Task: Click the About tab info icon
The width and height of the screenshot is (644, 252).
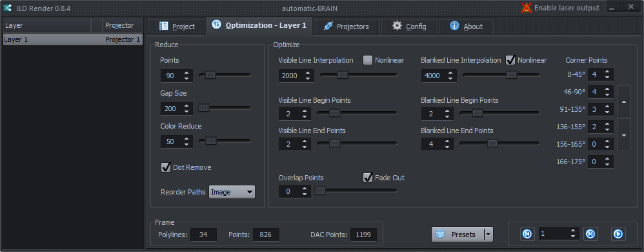Action: (454, 25)
